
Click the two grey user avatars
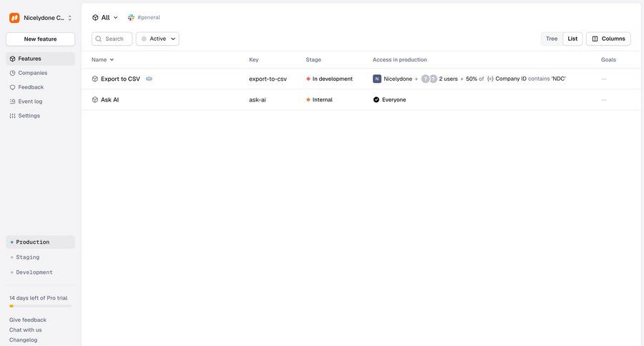pos(429,79)
